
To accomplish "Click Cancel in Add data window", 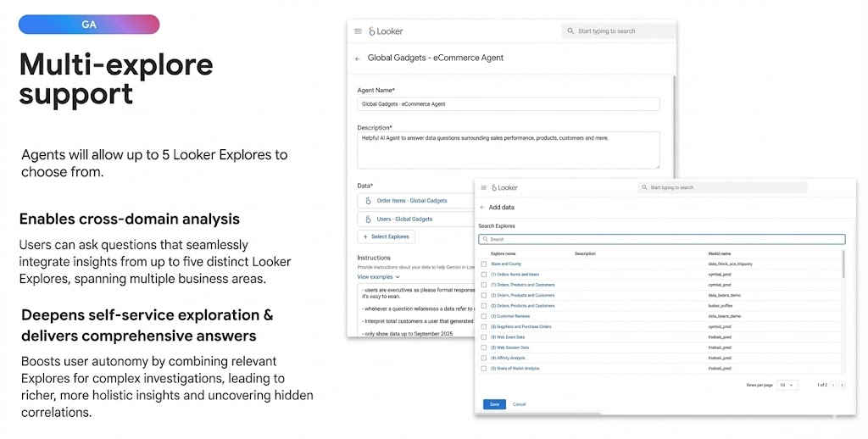I will click(520, 404).
